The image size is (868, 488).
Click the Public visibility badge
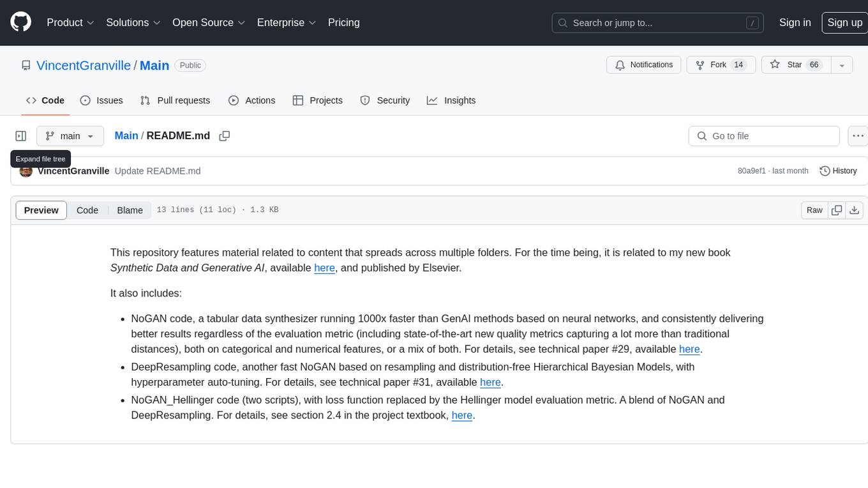point(190,65)
